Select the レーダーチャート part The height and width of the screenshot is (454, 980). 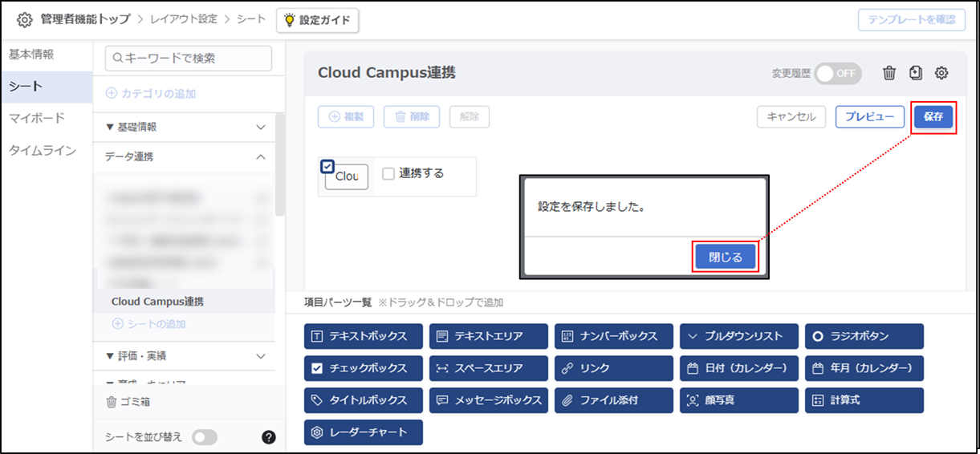coord(364,432)
